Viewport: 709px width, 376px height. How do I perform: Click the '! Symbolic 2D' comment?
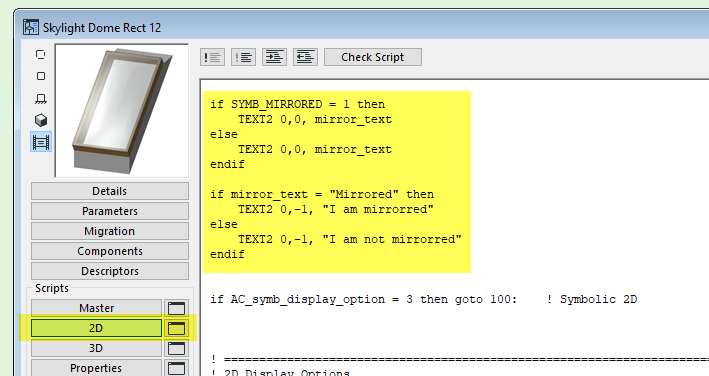point(591,299)
